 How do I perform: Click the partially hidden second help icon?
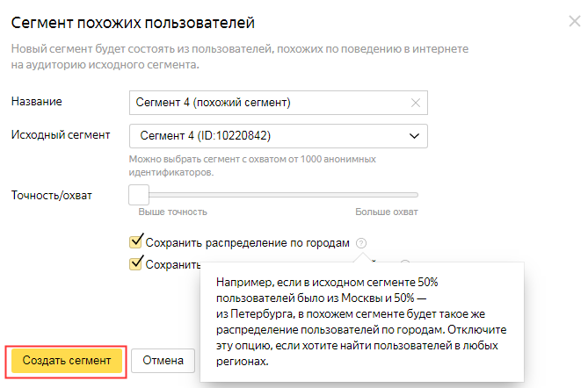pyautogui.click(x=405, y=262)
